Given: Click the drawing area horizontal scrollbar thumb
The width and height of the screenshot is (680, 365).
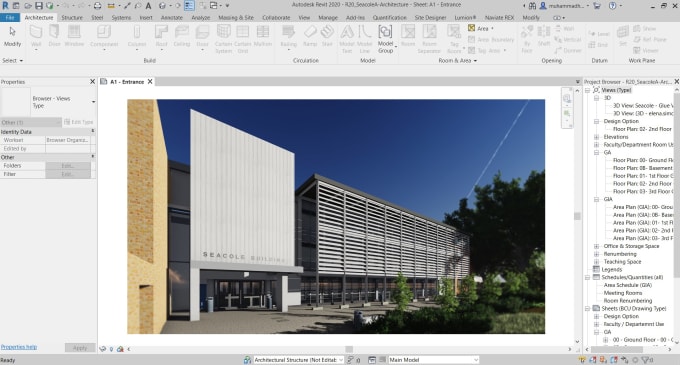Looking at the screenshot, I should click(x=349, y=349).
